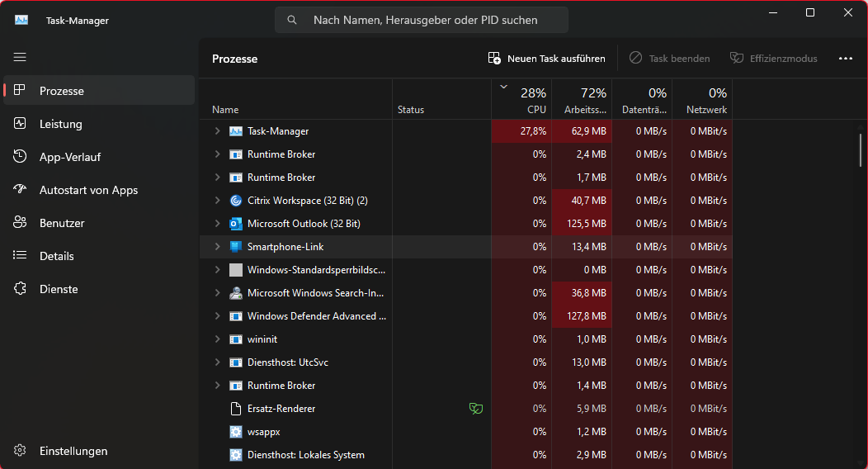This screenshot has width=868, height=469.
Task: Click the Microsoft Outlook process icon
Action: pyautogui.click(x=236, y=224)
